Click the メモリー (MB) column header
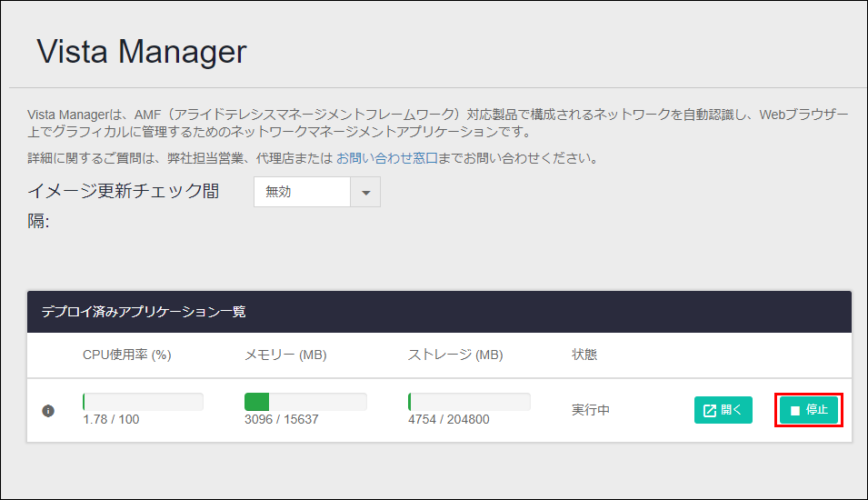This screenshot has width=868, height=500. click(x=285, y=355)
